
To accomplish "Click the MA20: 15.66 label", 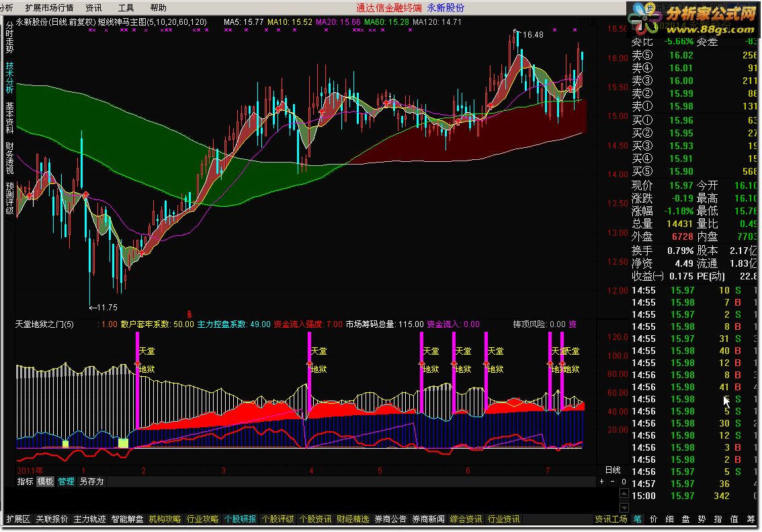I will 338,22.
